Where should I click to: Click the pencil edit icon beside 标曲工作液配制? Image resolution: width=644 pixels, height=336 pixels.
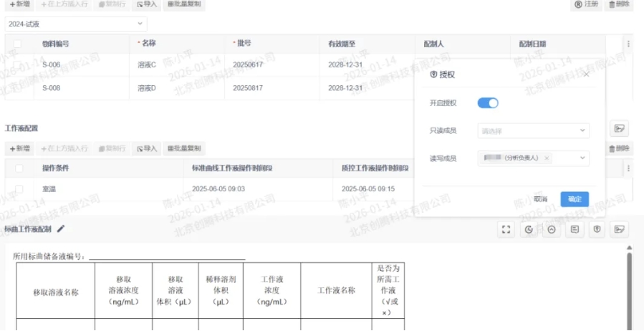tap(61, 229)
